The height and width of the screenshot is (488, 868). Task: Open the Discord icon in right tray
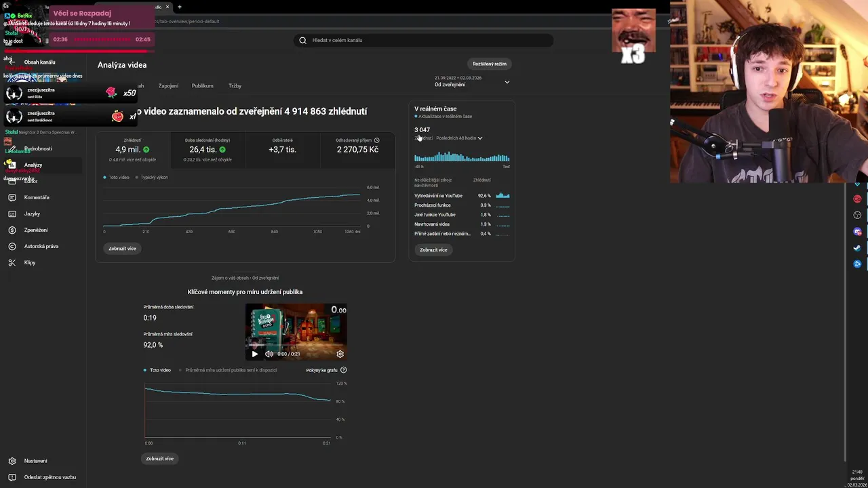tap(857, 232)
